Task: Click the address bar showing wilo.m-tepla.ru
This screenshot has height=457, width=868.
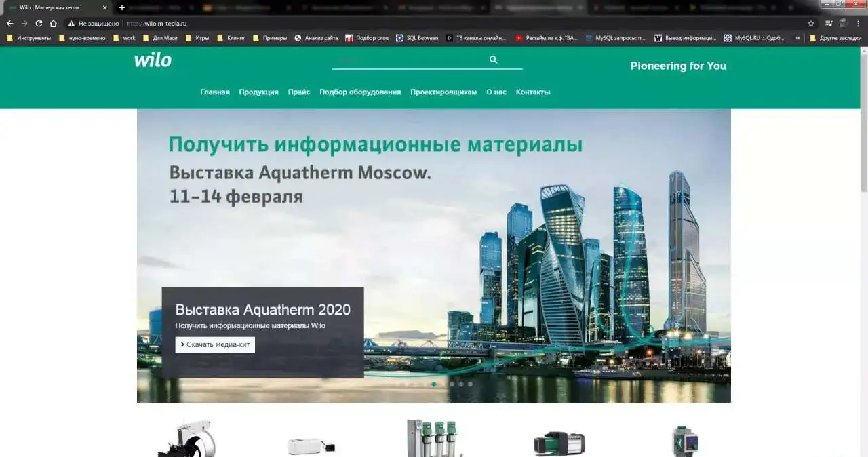Action: pyautogui.click(x=434, y=23)
